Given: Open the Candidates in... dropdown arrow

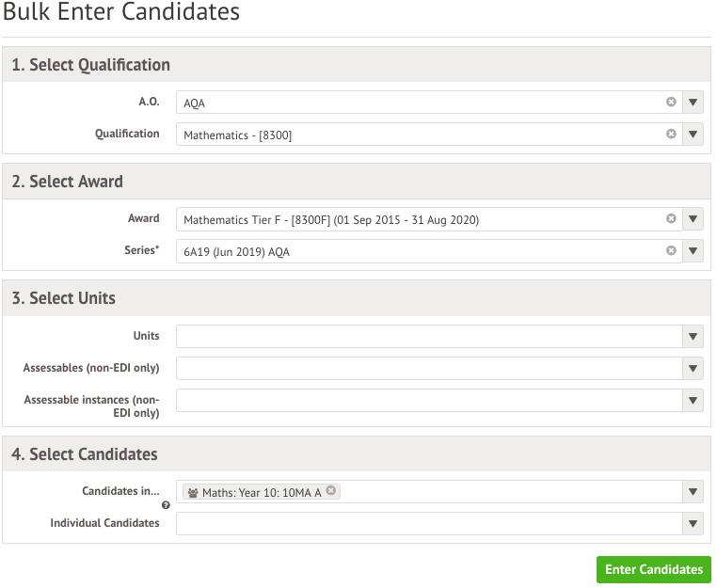Looking at the screenshot, I should pos(693,491).
